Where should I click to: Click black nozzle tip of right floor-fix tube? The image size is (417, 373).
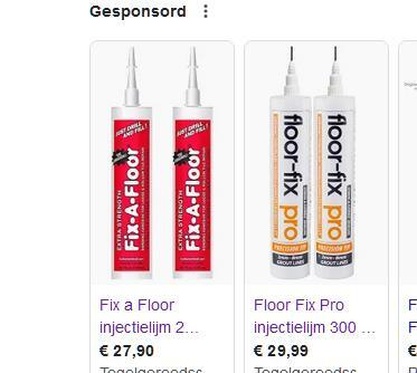click(x=335, y=53)
